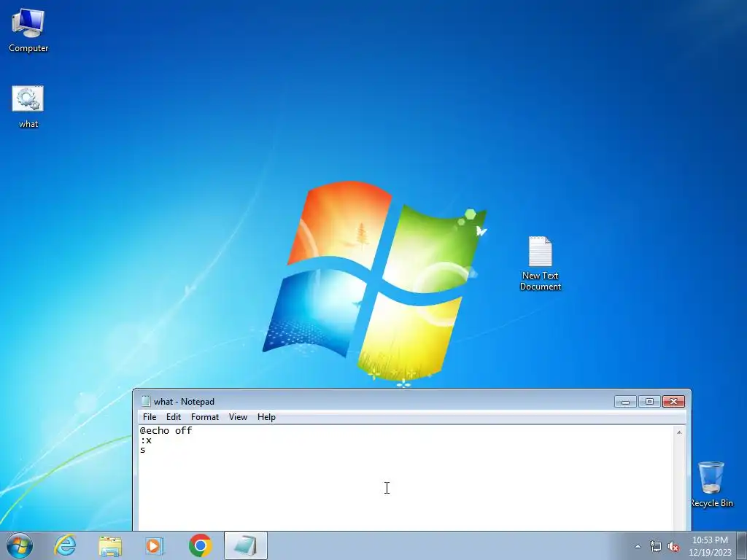747x560 pixels.
Task: Open the clock showing 10:53 PM
Action: click(710, 546)
